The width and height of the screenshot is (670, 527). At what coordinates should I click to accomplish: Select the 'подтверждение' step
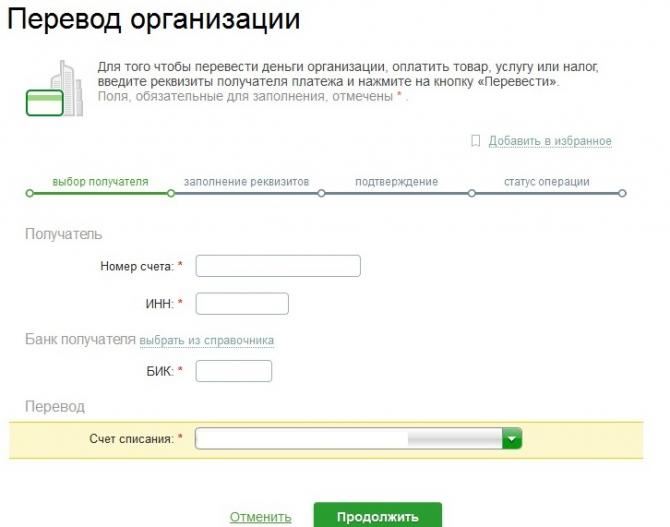pos(397,182)
